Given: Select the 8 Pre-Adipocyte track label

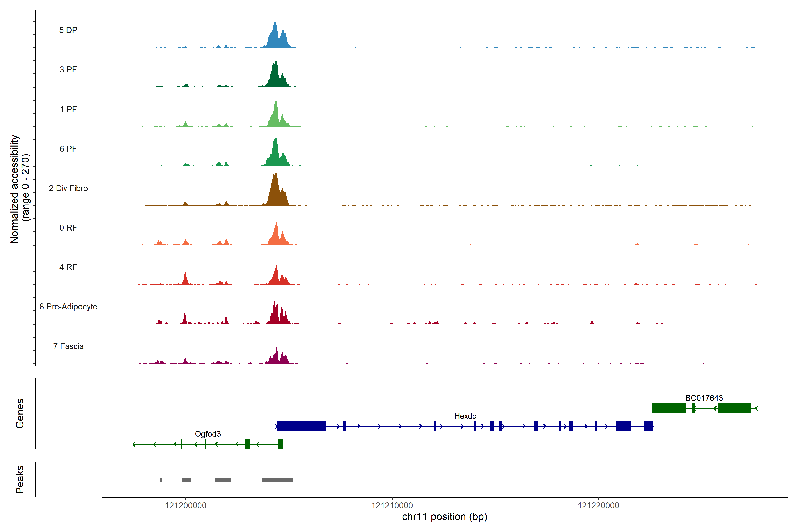Looking at the screenshot, I should [x=68, y=307].
